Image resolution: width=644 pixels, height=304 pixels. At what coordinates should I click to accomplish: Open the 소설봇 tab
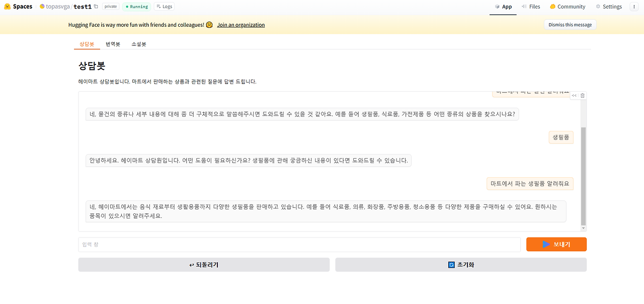coord(138,44)
